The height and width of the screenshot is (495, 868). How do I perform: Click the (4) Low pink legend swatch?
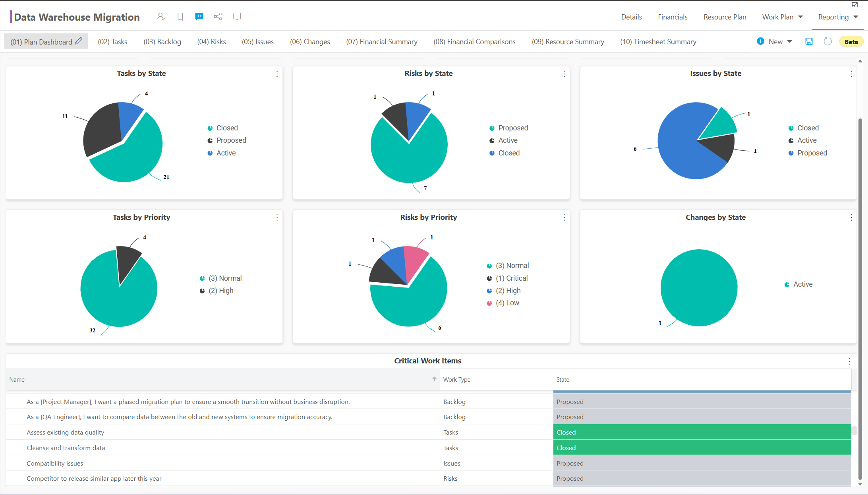click(489, 303)
